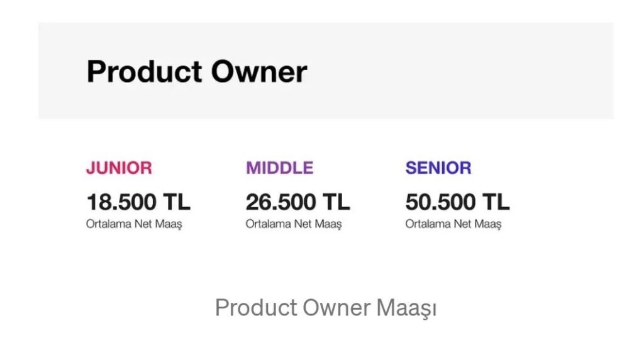Click the word "Maaşı" in the gray caption
This screenshot has height=357, width=644.
click(406, 308)
